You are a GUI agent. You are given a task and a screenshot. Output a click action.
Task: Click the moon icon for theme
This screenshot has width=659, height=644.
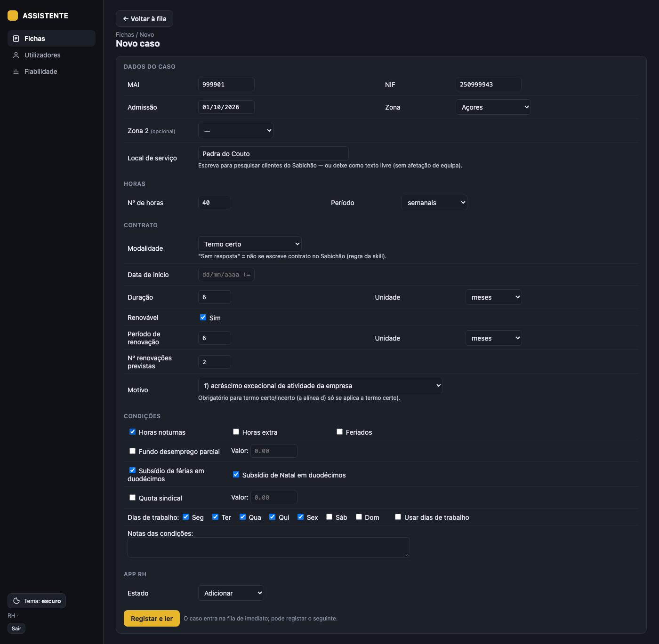coord(16,601)
